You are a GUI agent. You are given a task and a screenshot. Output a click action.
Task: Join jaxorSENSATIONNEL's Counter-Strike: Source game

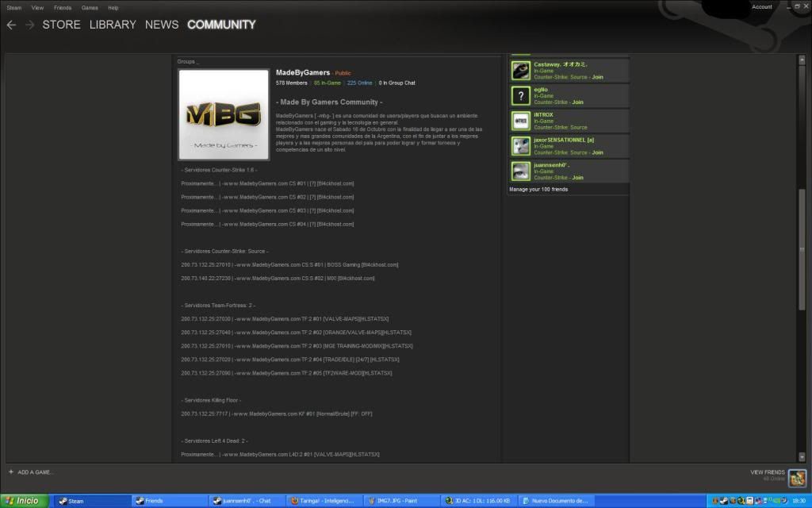pos(597,152)
